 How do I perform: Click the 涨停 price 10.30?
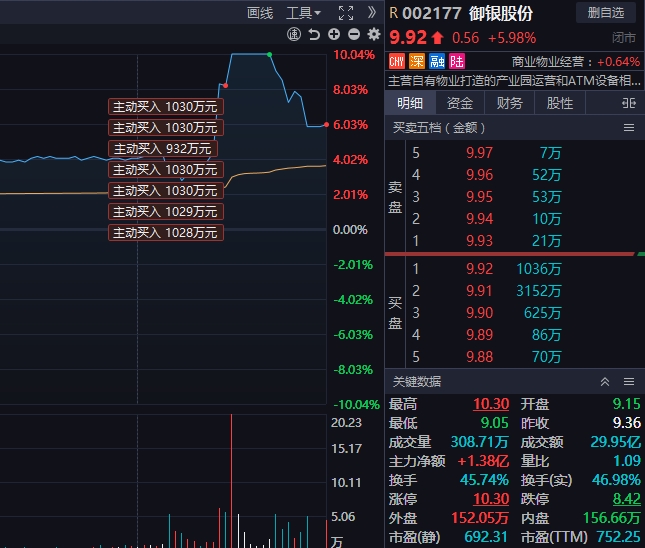(x=491, y=499)
